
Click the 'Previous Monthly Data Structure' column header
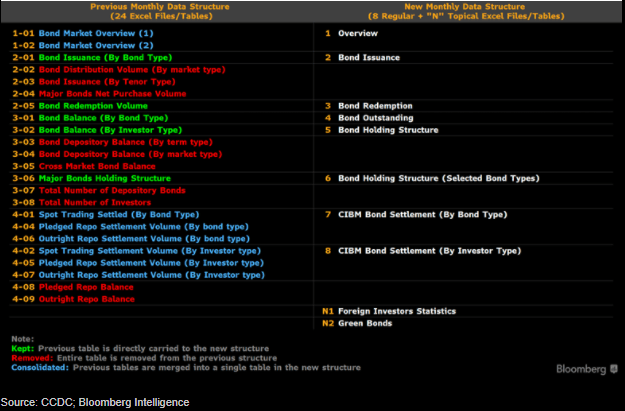point(160,12)
